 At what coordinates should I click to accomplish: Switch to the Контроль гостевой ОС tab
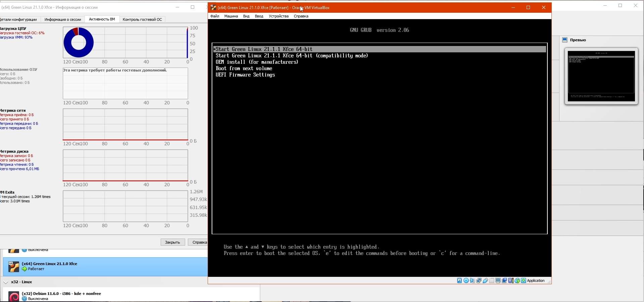pyautogui.click(x=142, y=19)
